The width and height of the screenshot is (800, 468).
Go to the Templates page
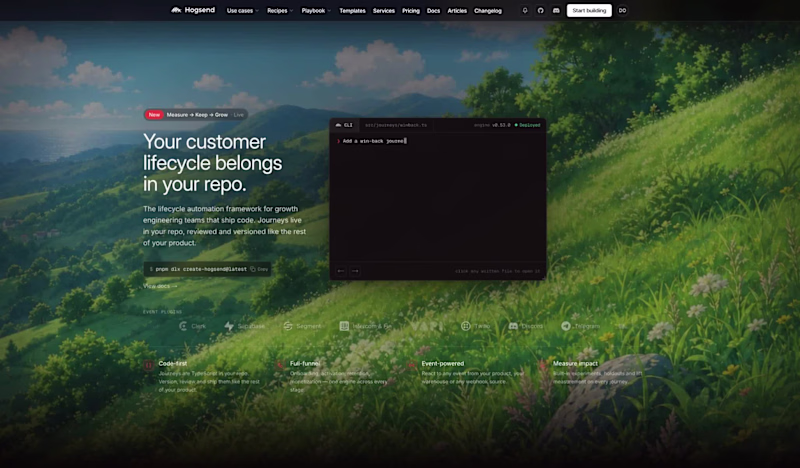coord(353,11)
